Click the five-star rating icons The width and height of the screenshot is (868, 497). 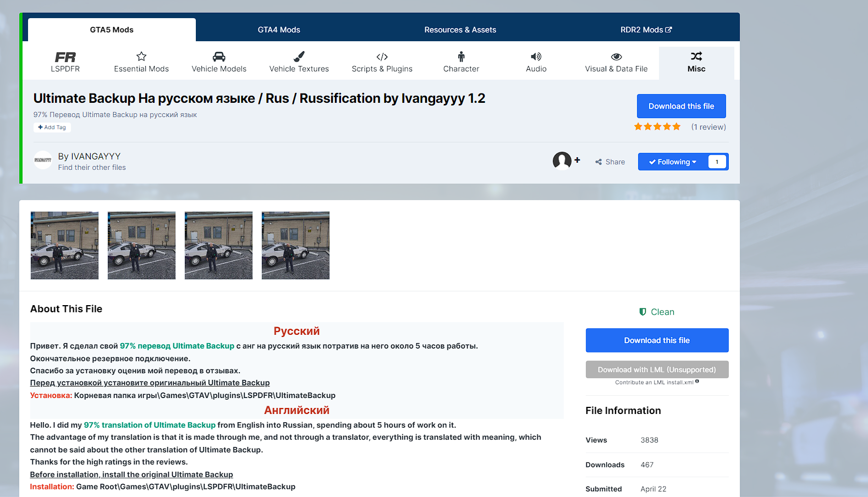[x=657, y=127]
